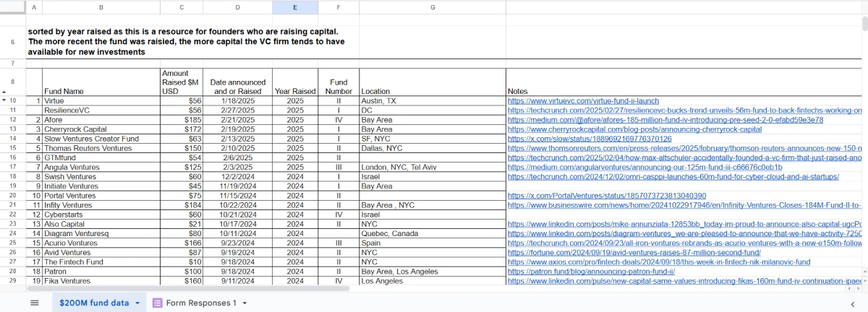
Task: Select the "11/19/2024" date cell
Action: (x=238, y=186)
